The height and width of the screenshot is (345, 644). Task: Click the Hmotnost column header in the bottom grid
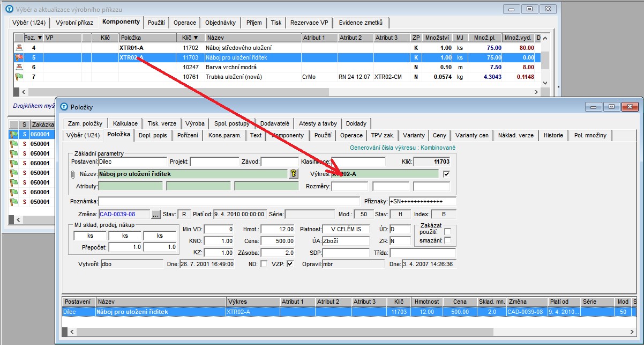(426, 302)
